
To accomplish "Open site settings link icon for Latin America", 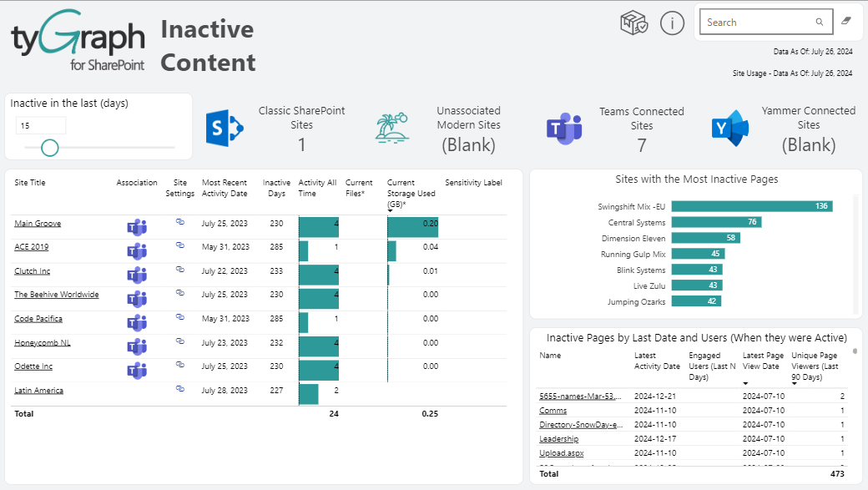I will (179, 389).
